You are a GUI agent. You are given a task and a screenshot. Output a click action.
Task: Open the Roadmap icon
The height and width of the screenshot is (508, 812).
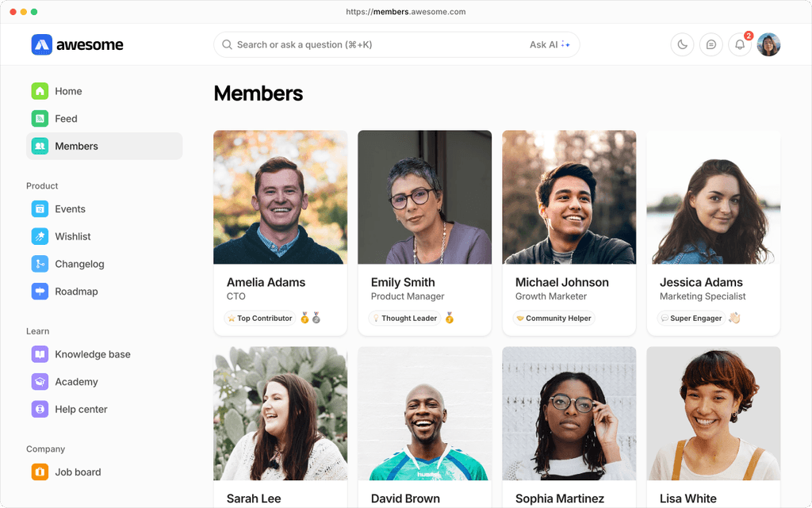point(40,292)
